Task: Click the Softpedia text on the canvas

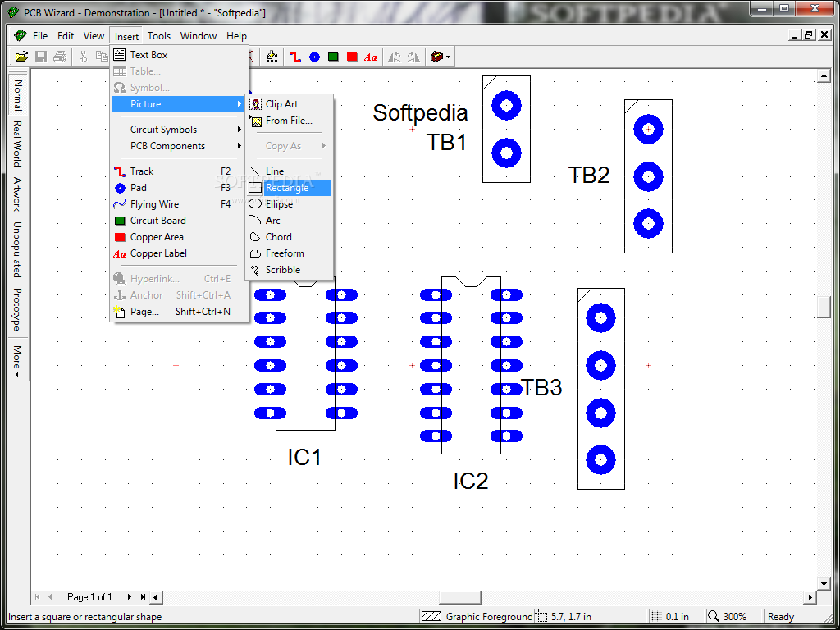Action: tap(420, 113)
